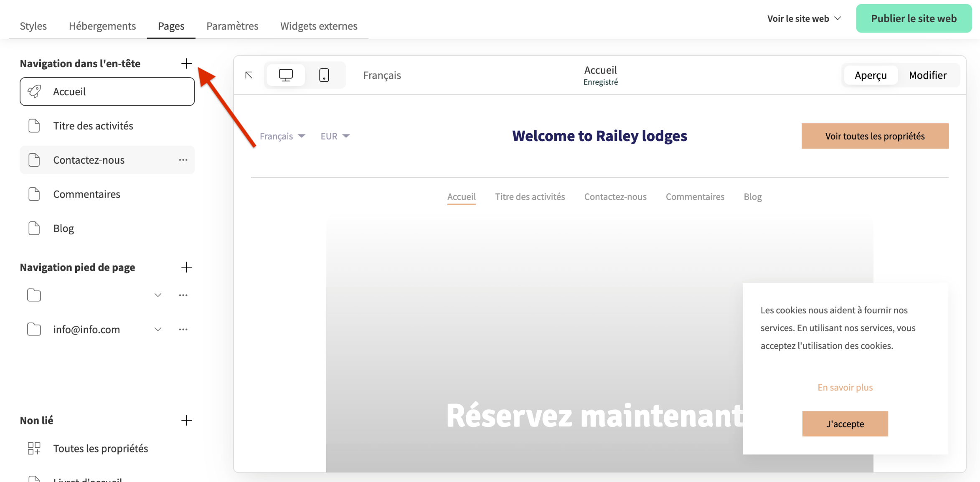The height and width of the screenshot is (482, 980).
Task: Switch to the Modifier mode
Action: 927,75
